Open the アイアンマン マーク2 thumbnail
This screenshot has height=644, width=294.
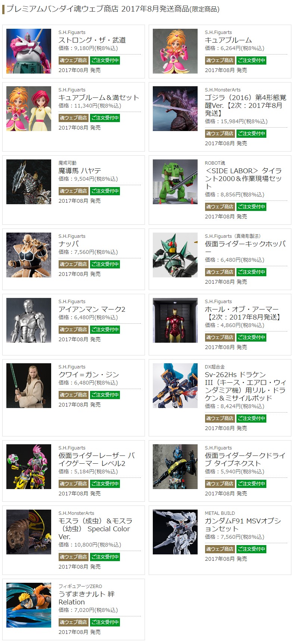[29, 320]
